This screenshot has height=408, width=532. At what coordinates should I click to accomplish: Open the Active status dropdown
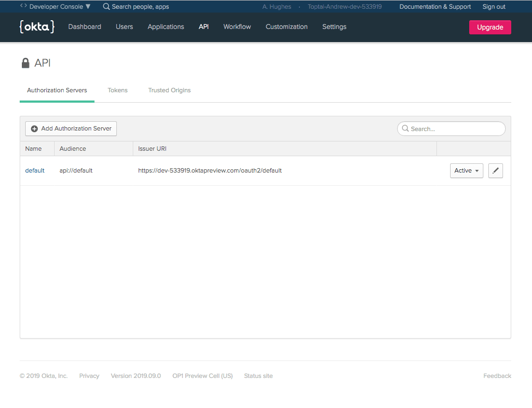click(466, 170)
